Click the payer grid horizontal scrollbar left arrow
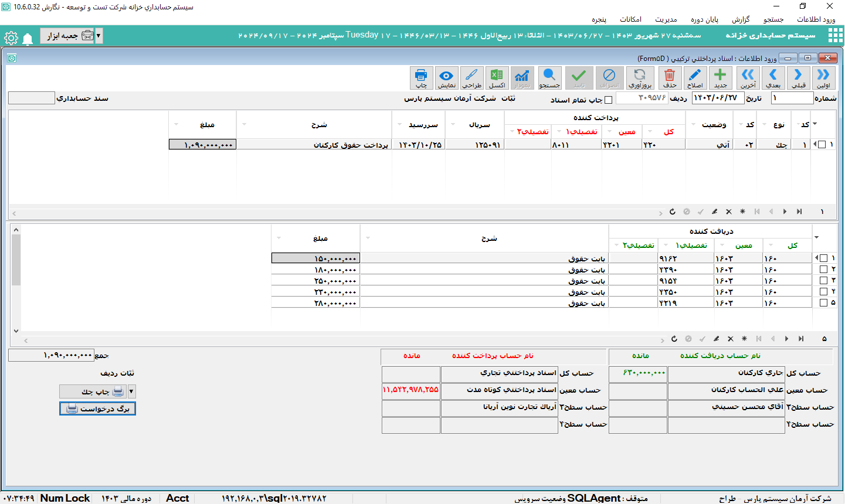Screen dimensions: 845x504 [x=14, y=213]
